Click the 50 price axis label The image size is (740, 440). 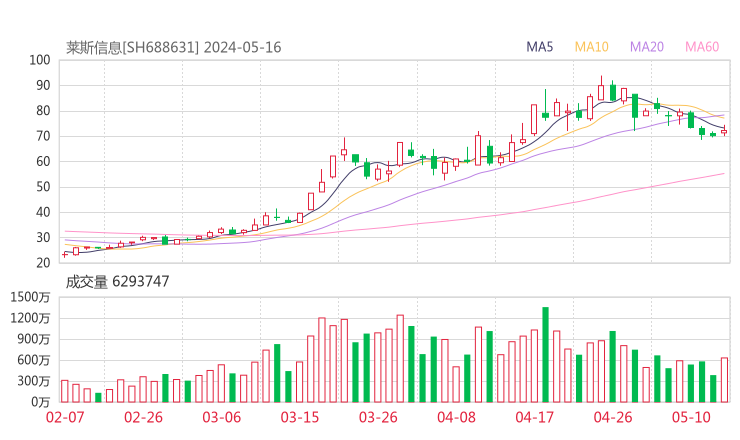click(x=43, y=187)
